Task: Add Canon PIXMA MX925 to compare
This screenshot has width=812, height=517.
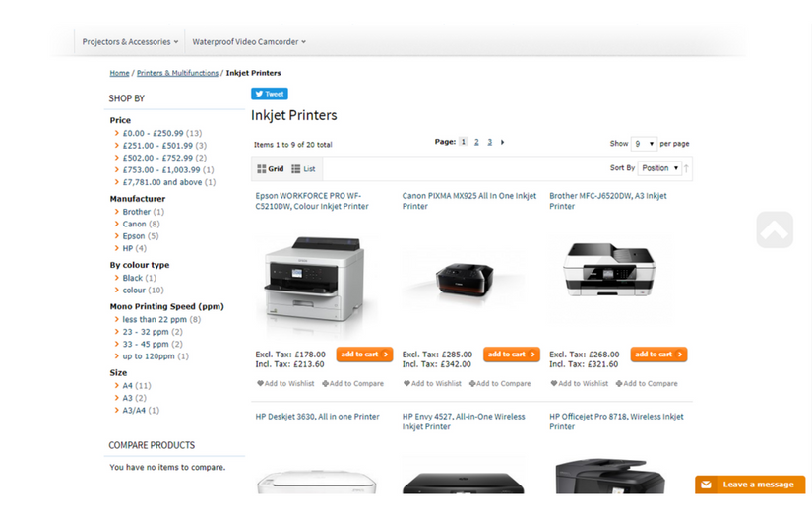Action: [500, 384]
